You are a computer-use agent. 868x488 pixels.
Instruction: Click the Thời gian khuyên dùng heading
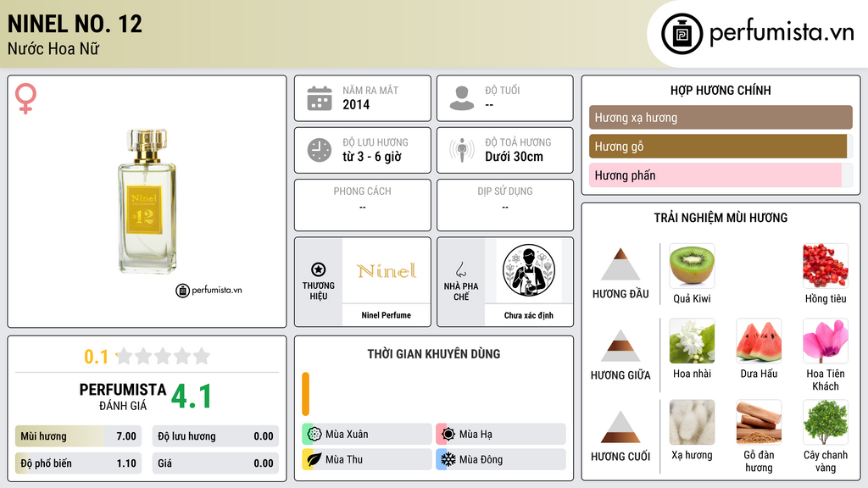point(433,354)
